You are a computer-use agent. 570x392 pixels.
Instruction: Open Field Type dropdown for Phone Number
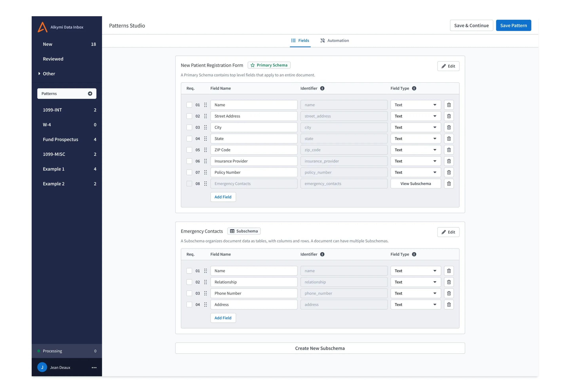click(415, 293)
